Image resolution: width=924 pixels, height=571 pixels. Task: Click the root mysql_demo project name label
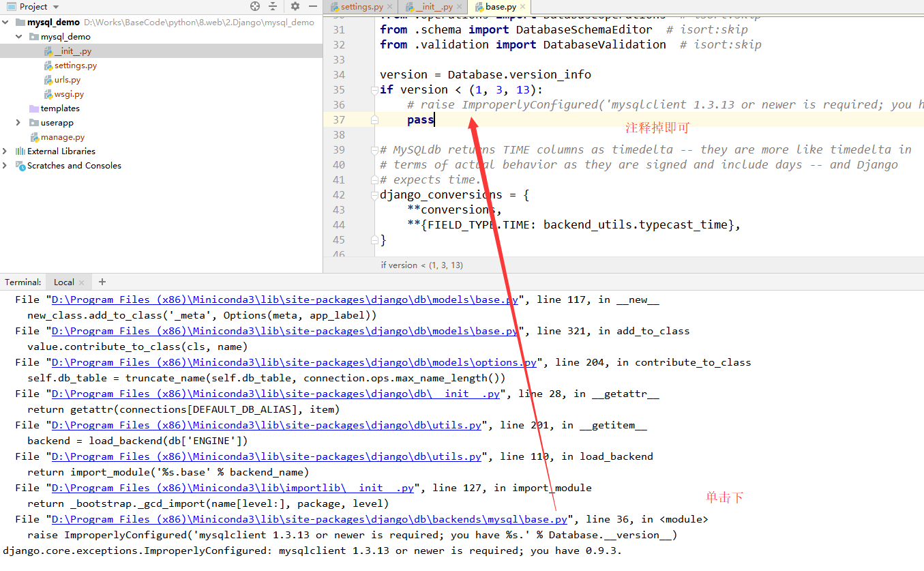[x=53, y=23]
